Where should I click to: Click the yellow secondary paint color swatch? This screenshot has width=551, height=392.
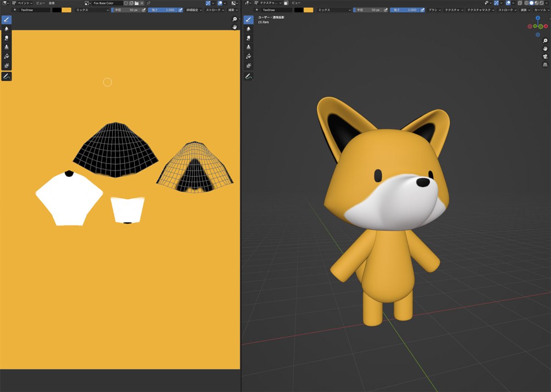tap(67, 10)
